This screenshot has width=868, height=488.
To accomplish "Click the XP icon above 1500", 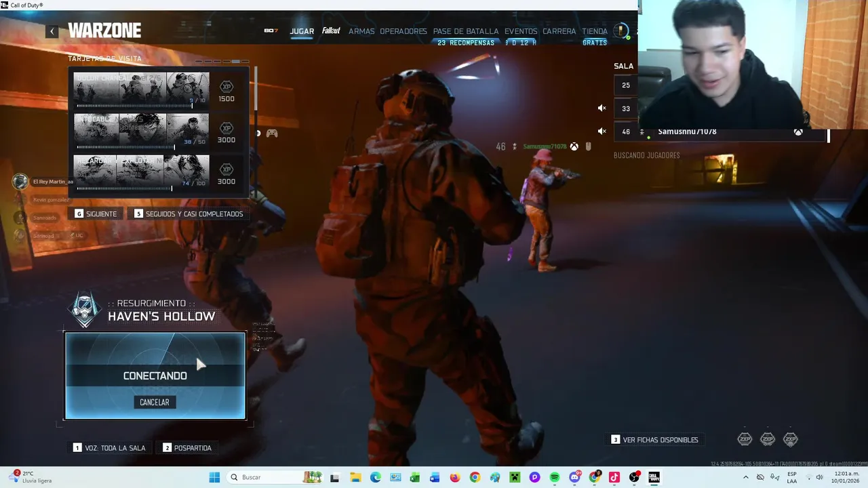I will [226, 87].
